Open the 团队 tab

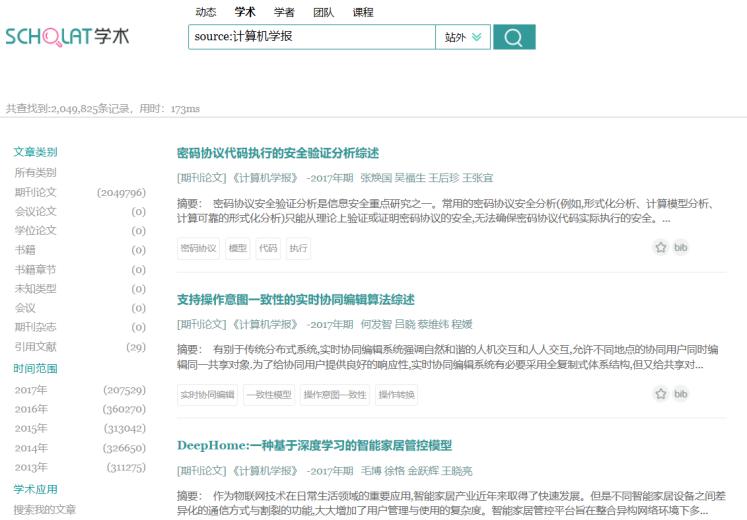(323, 12)
